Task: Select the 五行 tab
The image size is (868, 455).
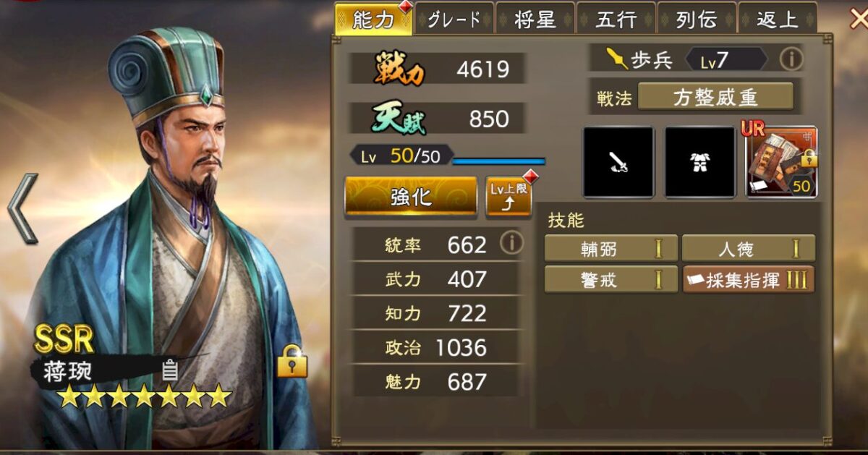Action: click(x=616, y=19)
